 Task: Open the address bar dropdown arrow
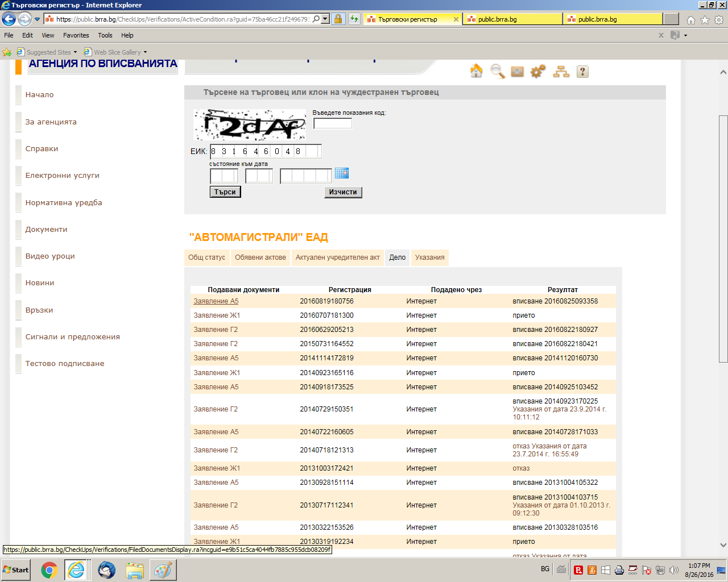click(325, 19)
